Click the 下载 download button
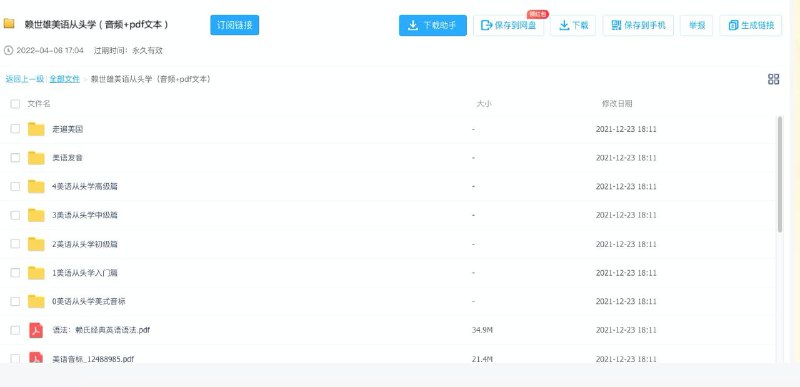The height and width of the screenshot is (387, 800). click(573, 25)
